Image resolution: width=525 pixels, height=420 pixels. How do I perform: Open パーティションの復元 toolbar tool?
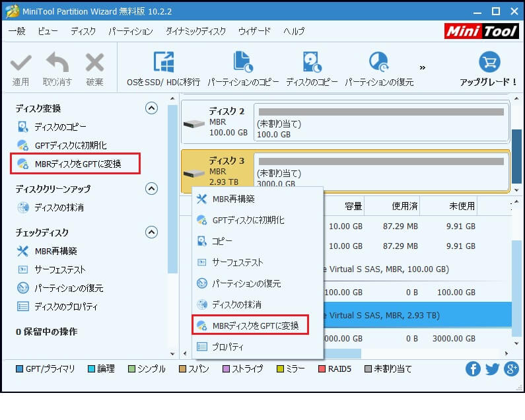[x=379, y=69]
